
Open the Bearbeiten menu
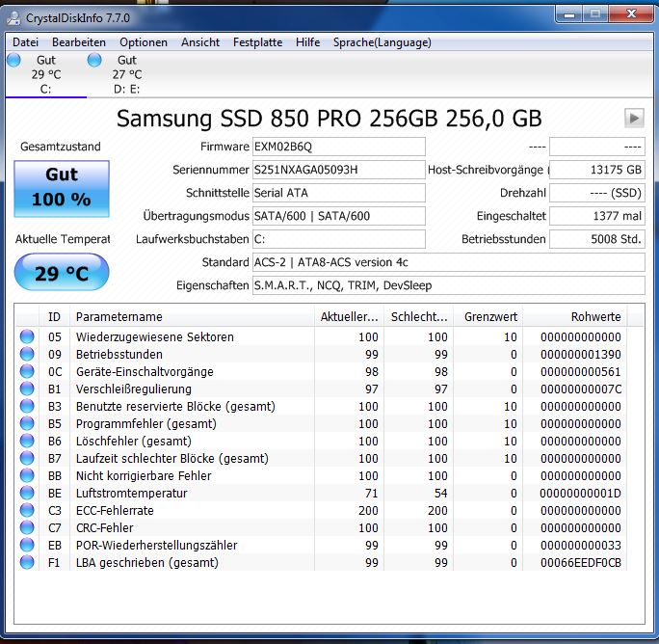(79, 42)
